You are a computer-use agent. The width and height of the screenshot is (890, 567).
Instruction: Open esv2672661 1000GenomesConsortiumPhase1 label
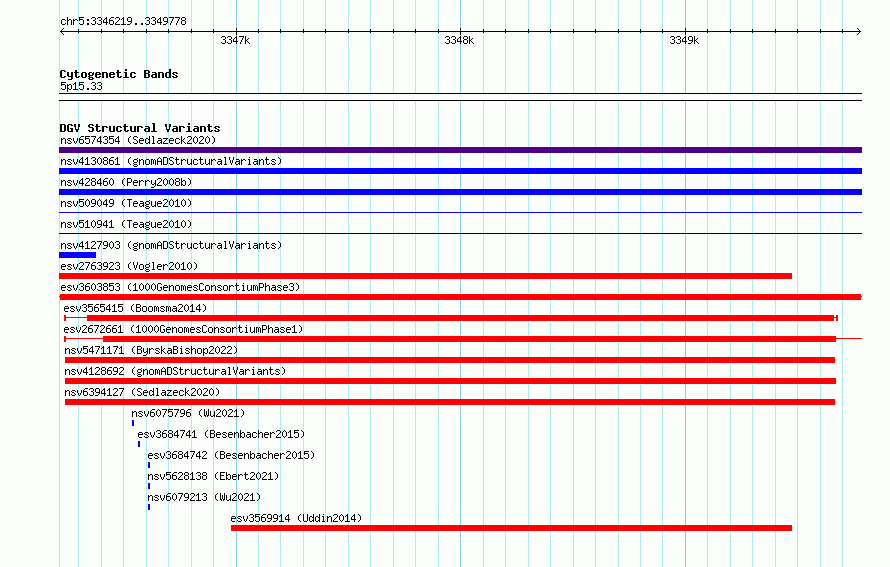183,329
